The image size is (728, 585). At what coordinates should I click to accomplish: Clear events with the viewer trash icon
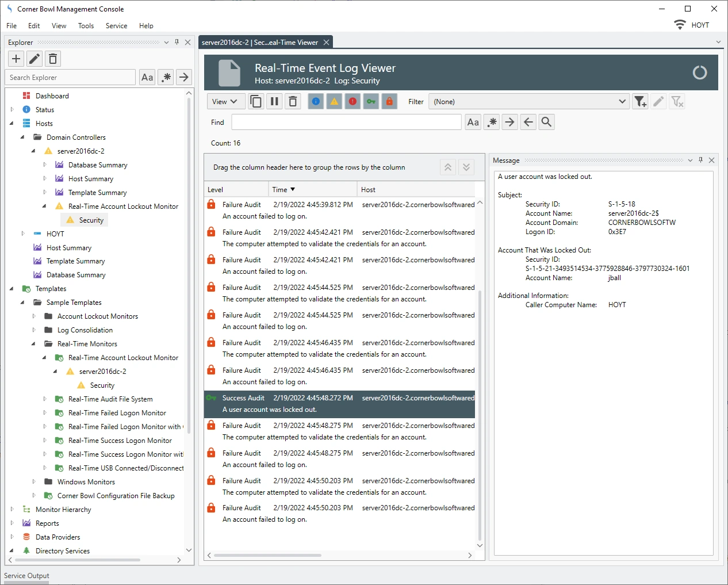pos(293,102)
